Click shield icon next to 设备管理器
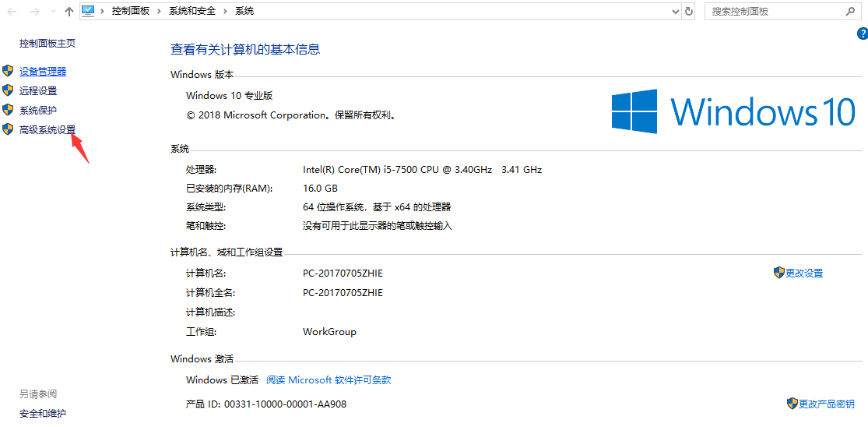This screenshot has width=868, height=427. [x=8, y=71]
